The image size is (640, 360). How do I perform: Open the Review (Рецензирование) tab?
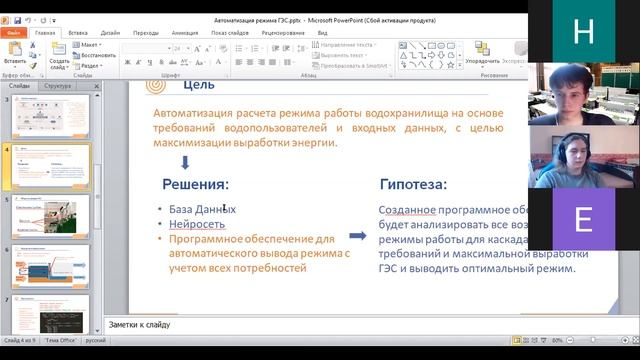(283, 33)
